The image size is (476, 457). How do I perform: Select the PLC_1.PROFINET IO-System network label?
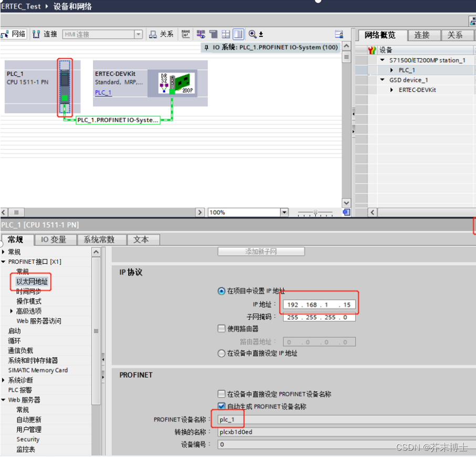(118, 120)
